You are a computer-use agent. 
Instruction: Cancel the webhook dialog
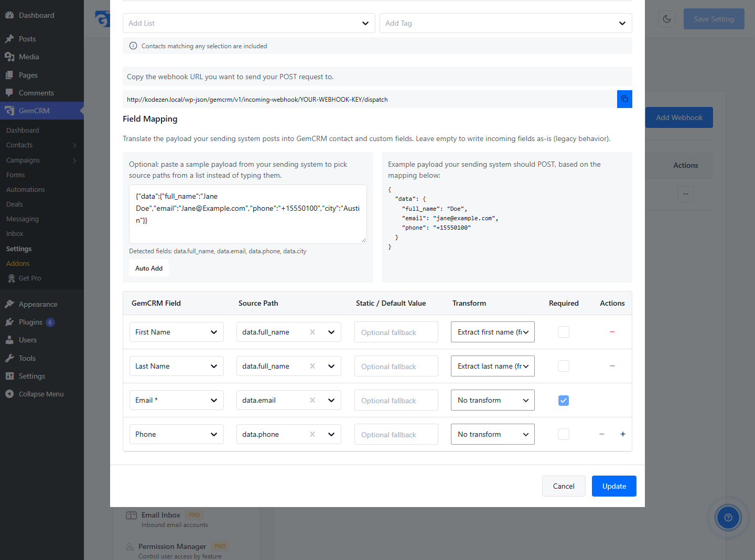pos(564,486)
